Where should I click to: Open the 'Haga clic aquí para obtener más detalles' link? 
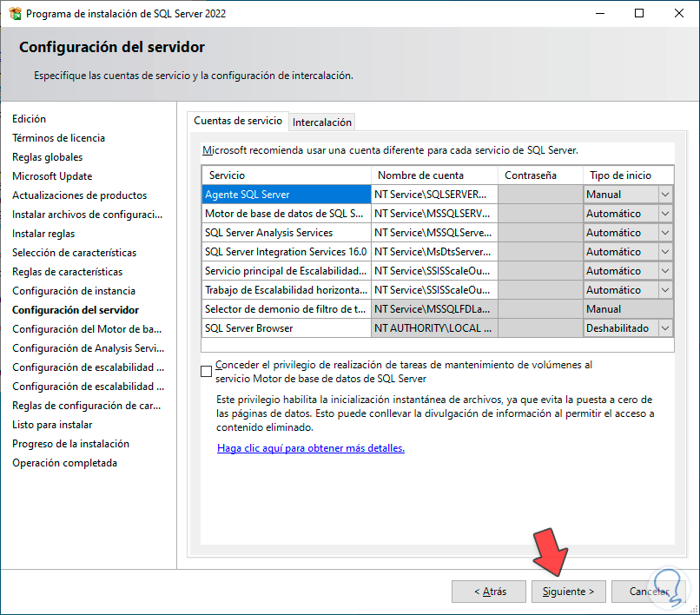point(311,448)
